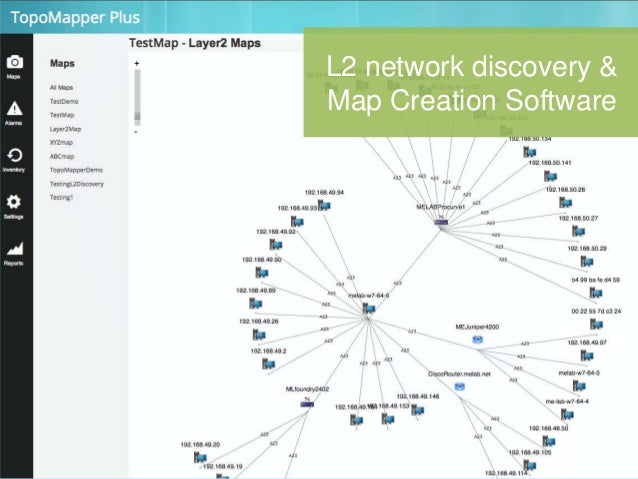Click the TopoMapper Plus title

click(x=75, y=17)
